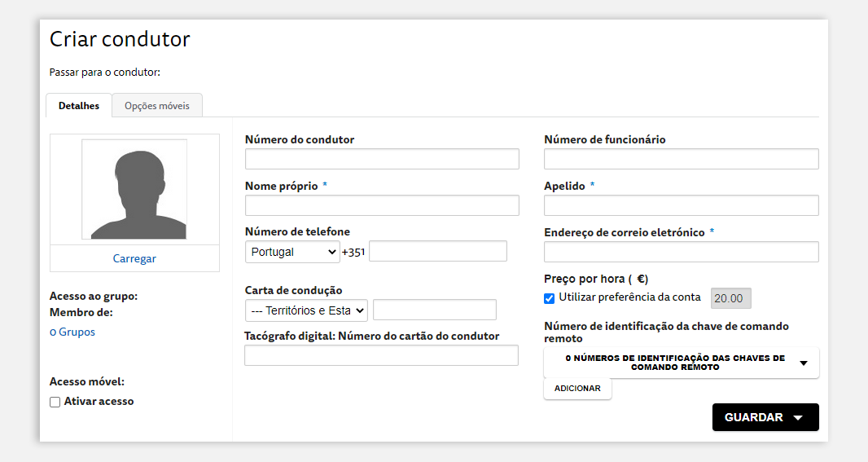Click the Número do condutor field

click(382, 159)
